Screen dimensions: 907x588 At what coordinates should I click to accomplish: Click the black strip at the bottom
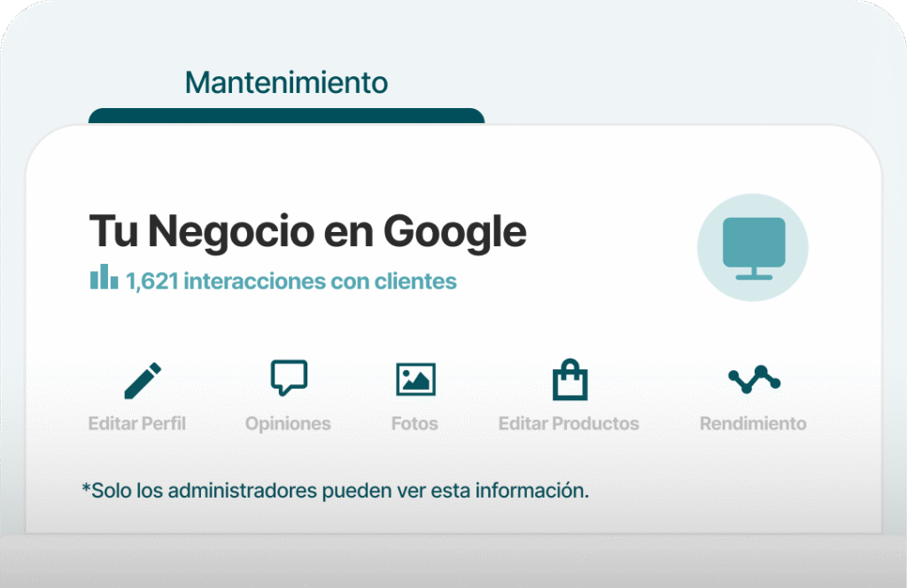point(453,561)
